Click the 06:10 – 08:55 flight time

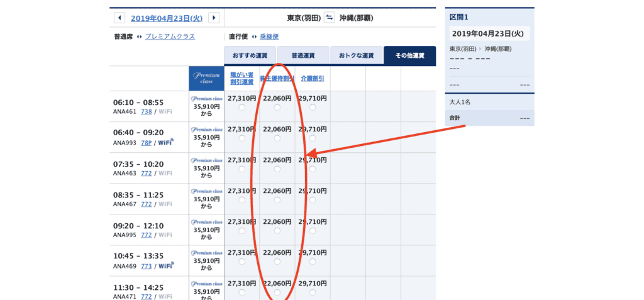tap(138, 103)
